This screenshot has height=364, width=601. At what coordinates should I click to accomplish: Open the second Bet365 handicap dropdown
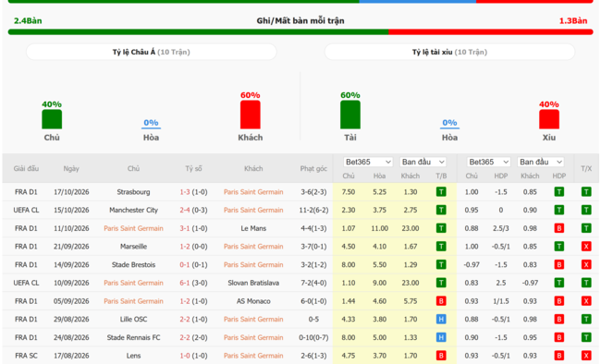(x=488, y=162)
